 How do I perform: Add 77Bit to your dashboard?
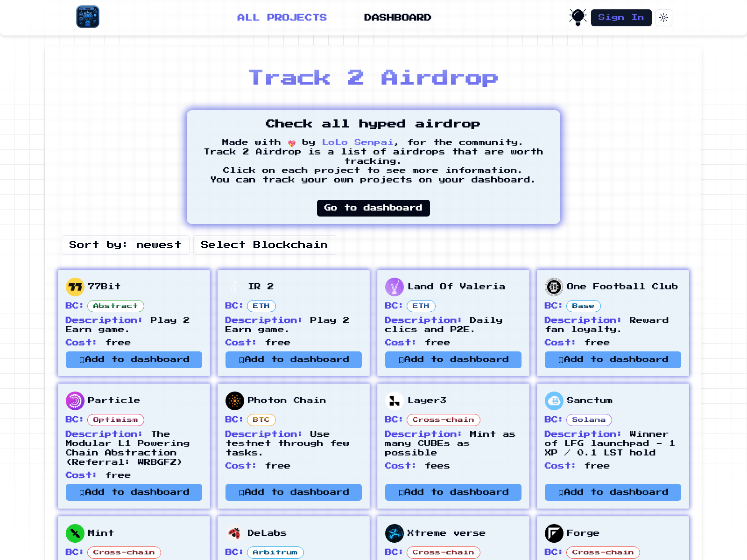[x=134, y=359]
